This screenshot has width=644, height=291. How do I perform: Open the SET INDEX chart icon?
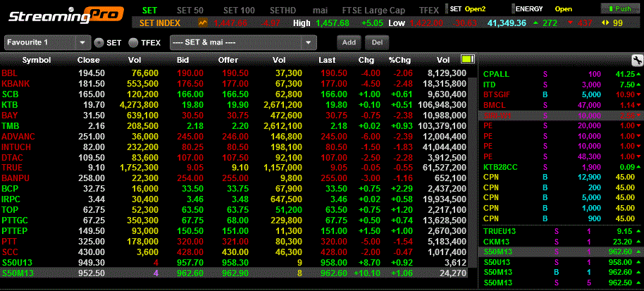[x=204, y=23]
